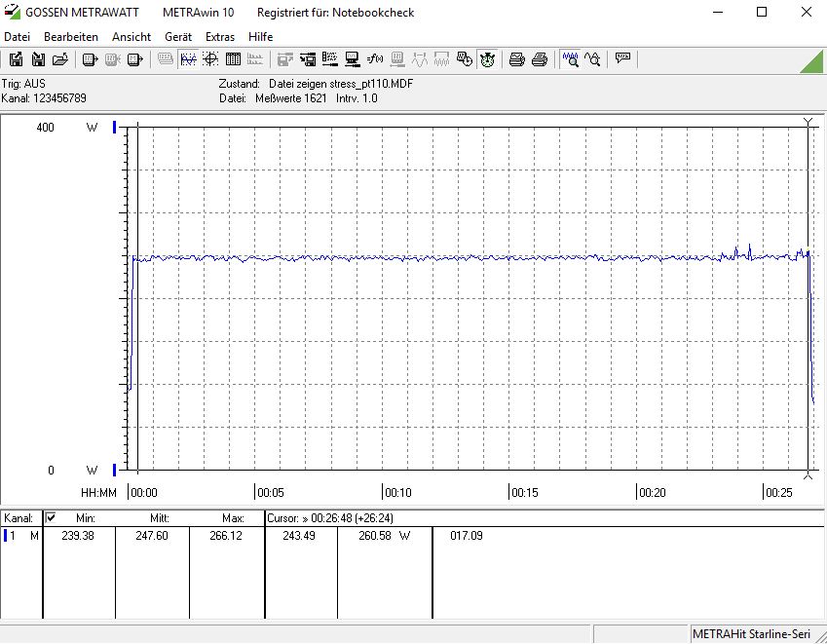Click the open file folder icon
This screenshot has width=827, height=644.
[60, 59]
